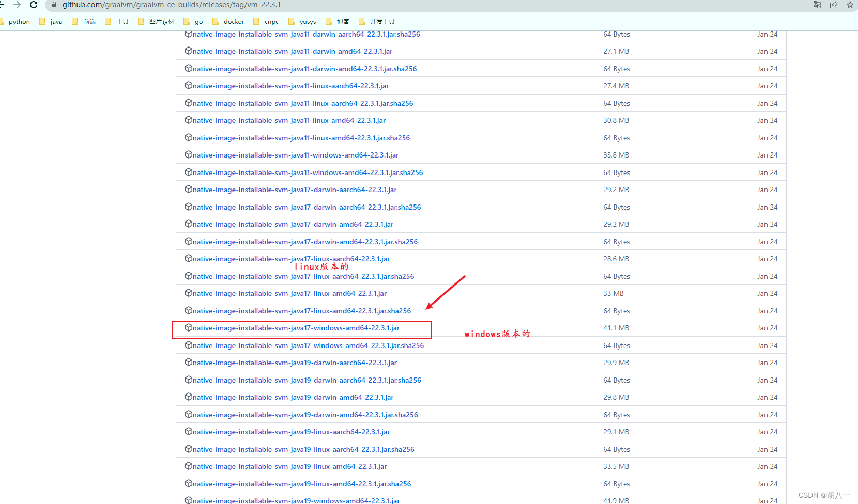Image resolution: width=858 pixels, height=504 pixels.
Task: Download java11-darwin-amd64-22.3.1.jar file
Action: pyautogui.click(x=293, y=51)
